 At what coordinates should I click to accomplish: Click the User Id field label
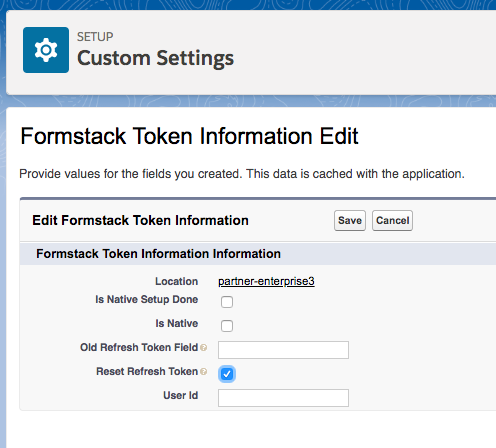(x=181, y=395)
